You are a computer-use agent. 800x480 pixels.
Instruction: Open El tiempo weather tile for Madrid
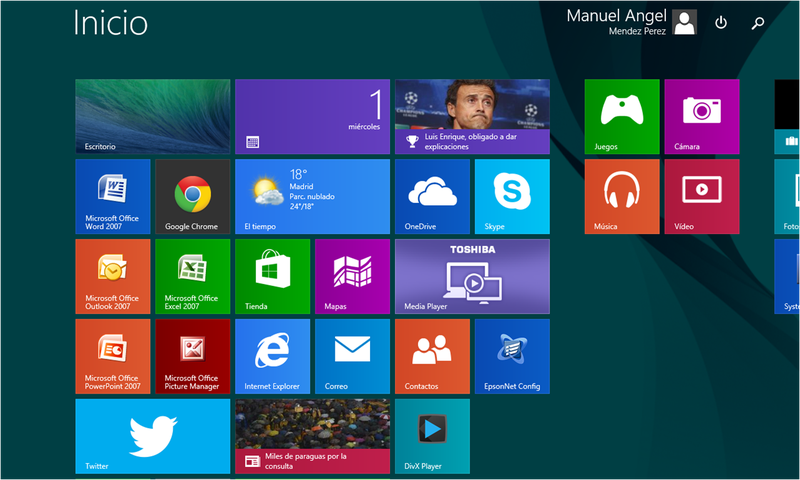pos(312,196)
